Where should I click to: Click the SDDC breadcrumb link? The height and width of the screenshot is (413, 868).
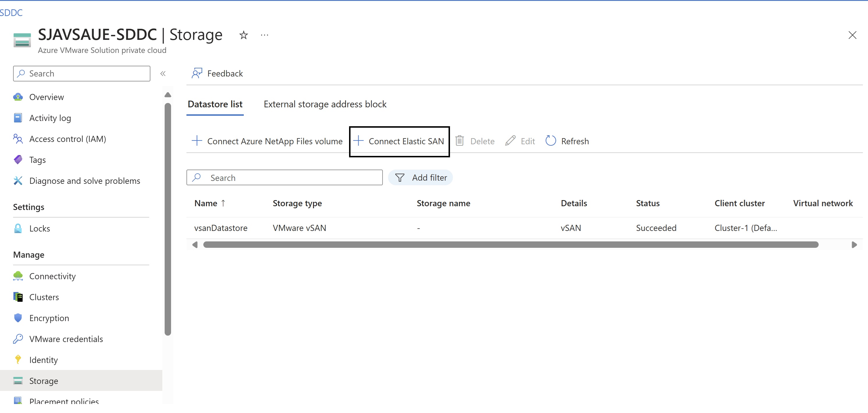[11, 13]
